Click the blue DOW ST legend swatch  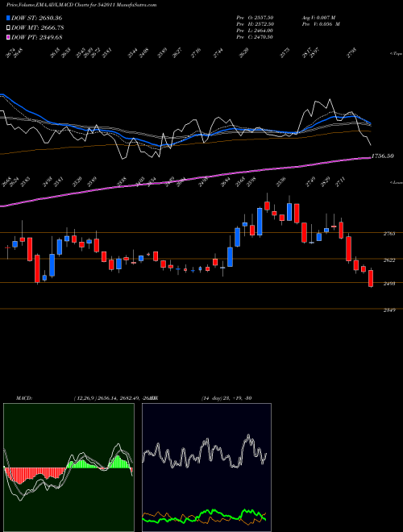8,18
